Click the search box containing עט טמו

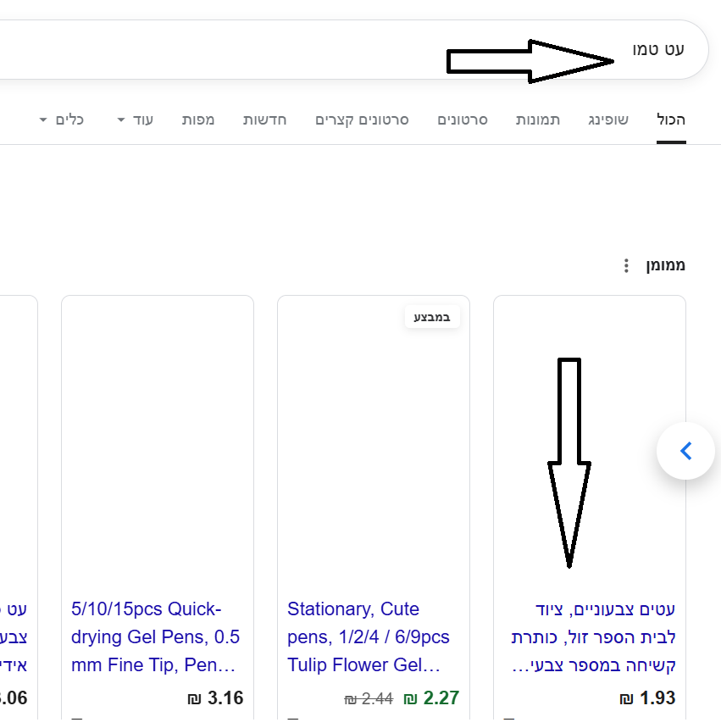tap(339, 50)
